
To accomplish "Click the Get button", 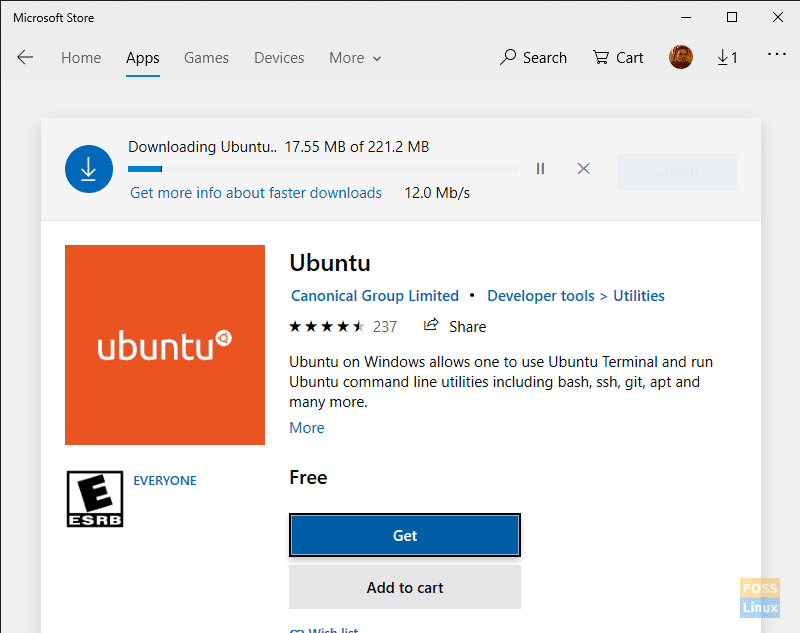I will pos(405,535).
